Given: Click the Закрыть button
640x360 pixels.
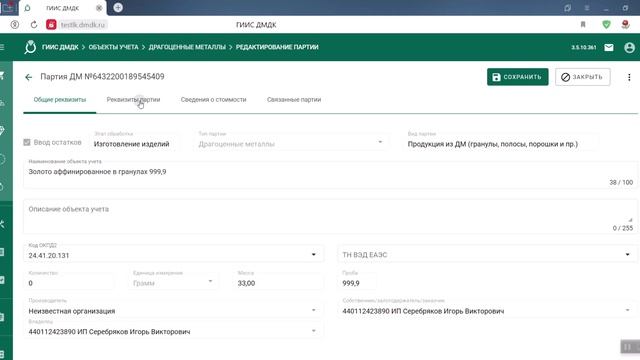Looking at the screenshot, I should pyautogui.click(x=582, y=77).
